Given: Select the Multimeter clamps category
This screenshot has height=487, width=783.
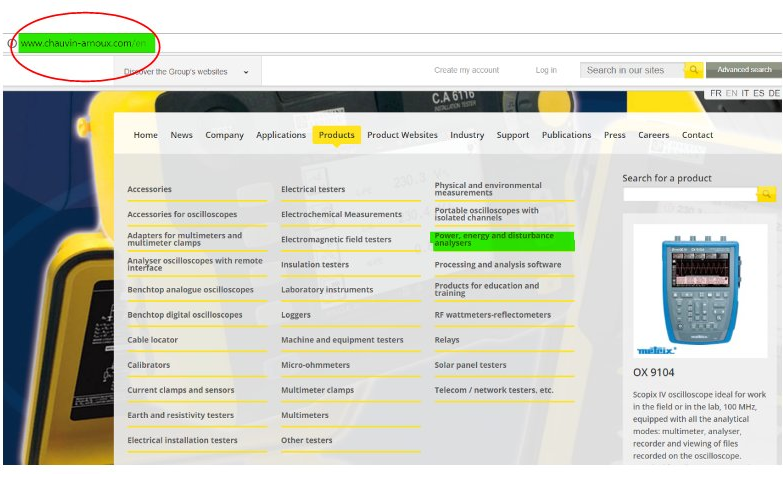Looking at the screenshot, I should point(317,390).
